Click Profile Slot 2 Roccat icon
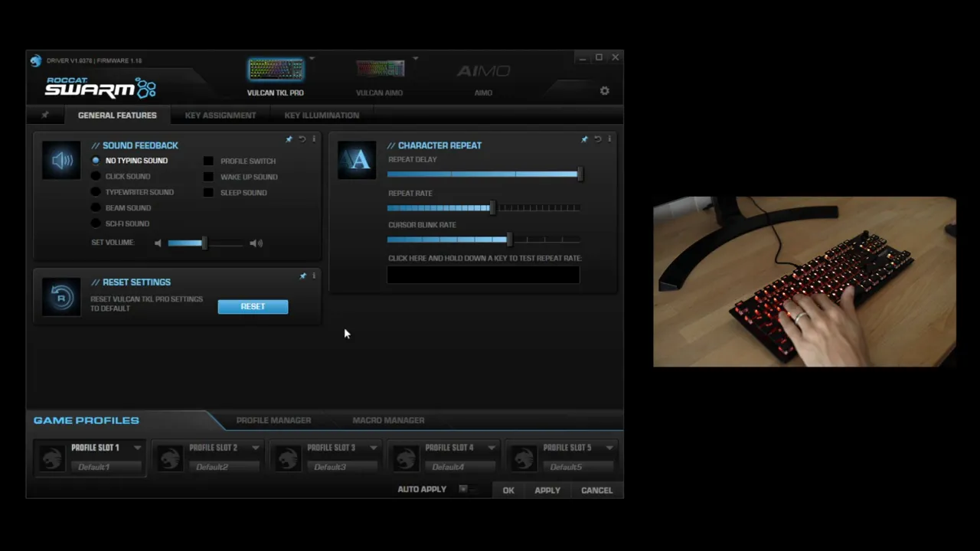 point(170,458)
